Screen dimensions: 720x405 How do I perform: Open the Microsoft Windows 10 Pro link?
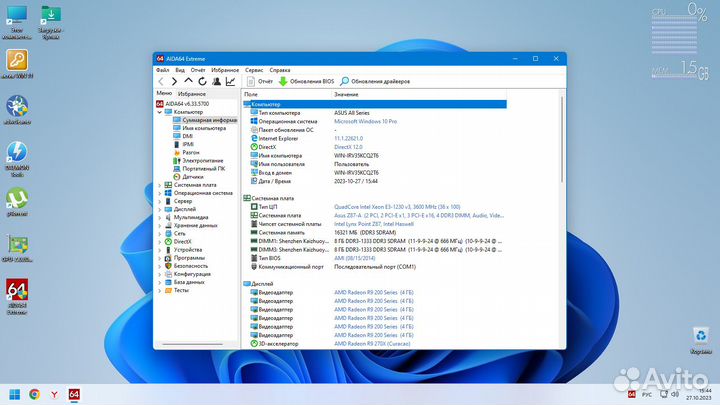tap(366, 122)
